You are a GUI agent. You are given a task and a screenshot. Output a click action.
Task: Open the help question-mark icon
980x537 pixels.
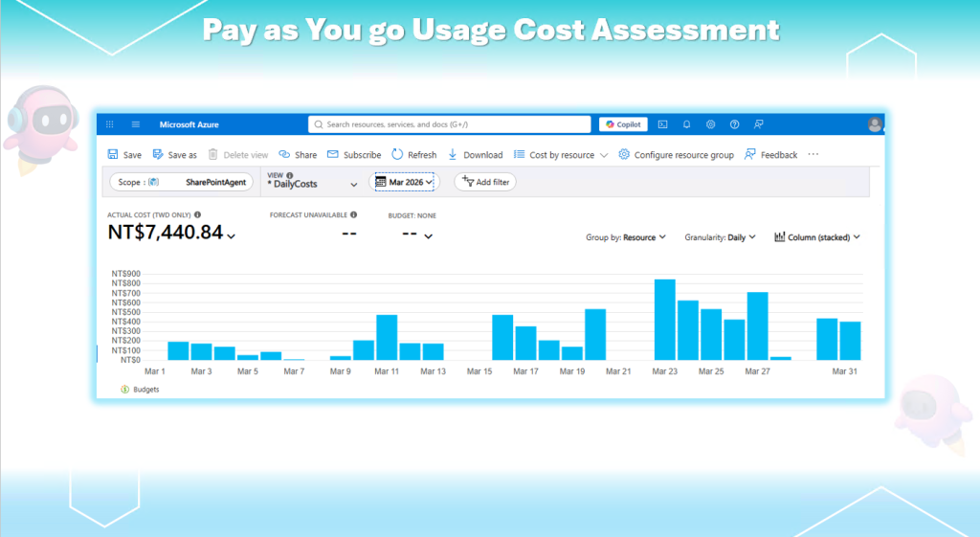tap(734, 124)
